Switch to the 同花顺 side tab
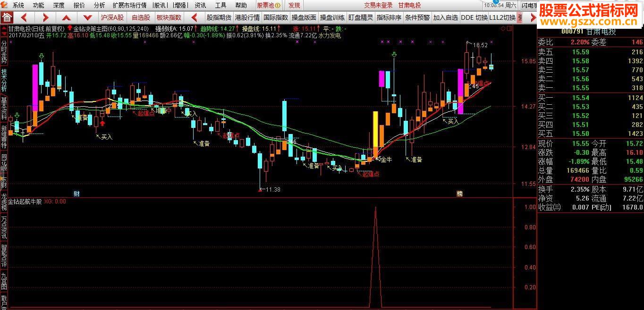This screenshot has width=644, height=310. [4, 162]
